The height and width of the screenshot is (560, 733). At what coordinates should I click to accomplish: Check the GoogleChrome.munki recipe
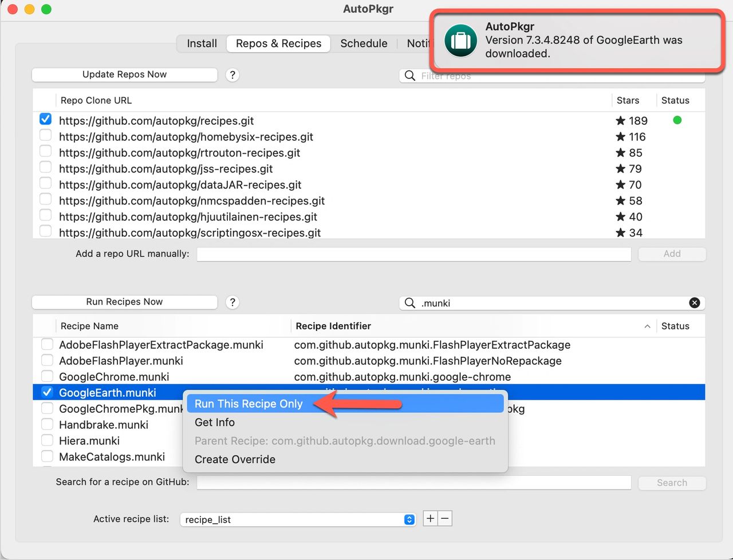[47, 376]
